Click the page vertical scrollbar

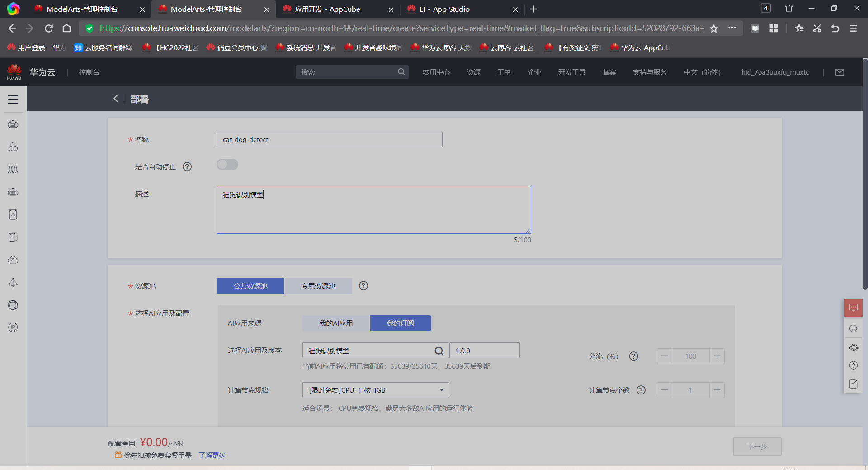tap(865, 174)
